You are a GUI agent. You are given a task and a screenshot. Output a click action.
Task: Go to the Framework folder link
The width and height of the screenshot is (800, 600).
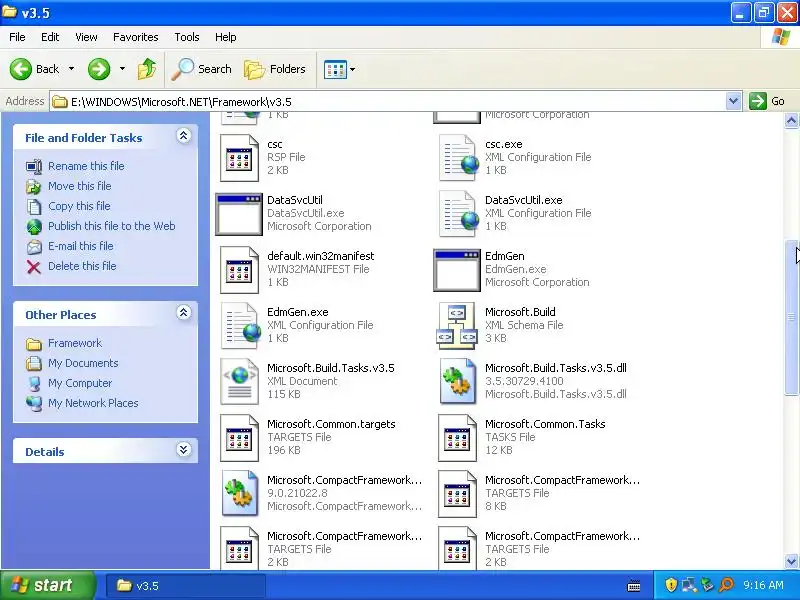click(75, 343)
